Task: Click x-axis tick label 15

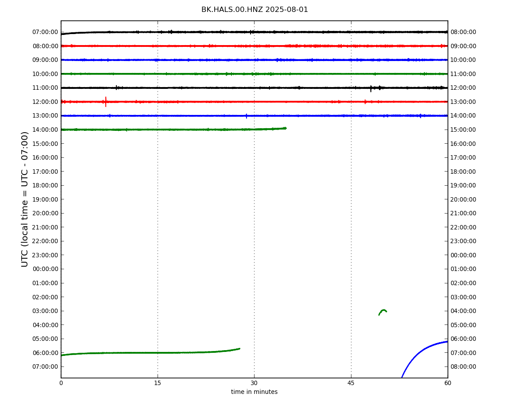Action: pos(158,383)
